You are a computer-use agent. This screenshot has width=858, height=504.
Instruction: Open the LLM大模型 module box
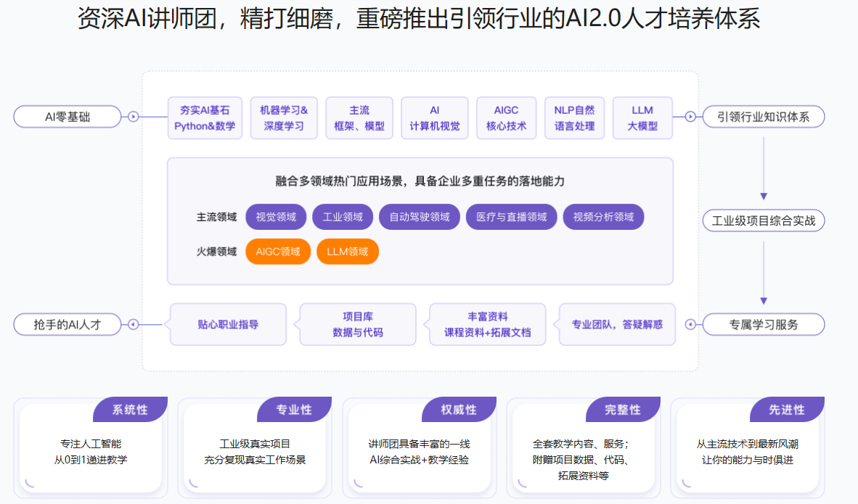tap(642, 117)
